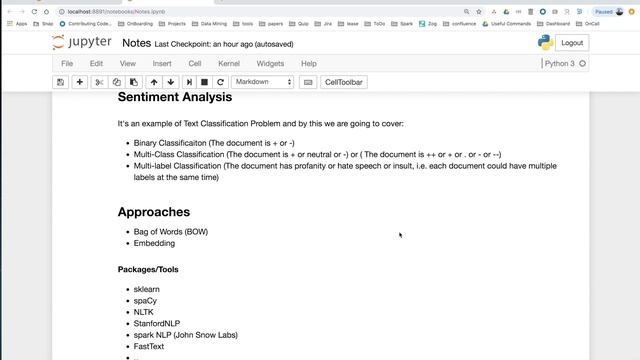The height and width of the screenshot is (360, 640).
Task: Click the Python 3 kernel name
Action: [x=560, y=64]
